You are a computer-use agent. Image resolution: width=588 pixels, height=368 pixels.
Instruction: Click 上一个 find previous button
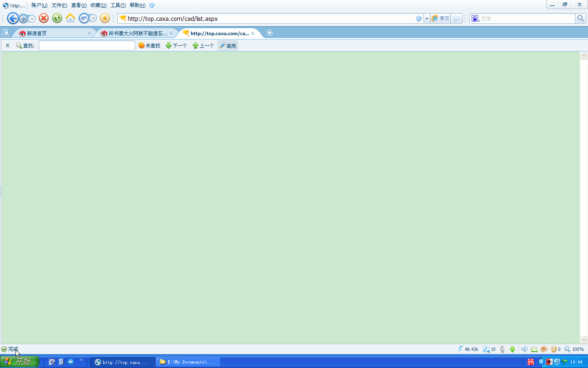coord(203,46)
